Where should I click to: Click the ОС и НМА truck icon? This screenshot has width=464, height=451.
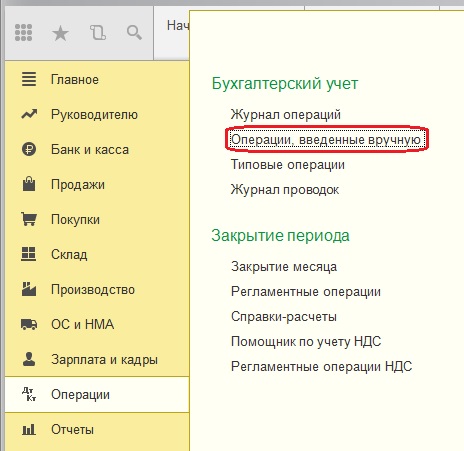[29, 324]
